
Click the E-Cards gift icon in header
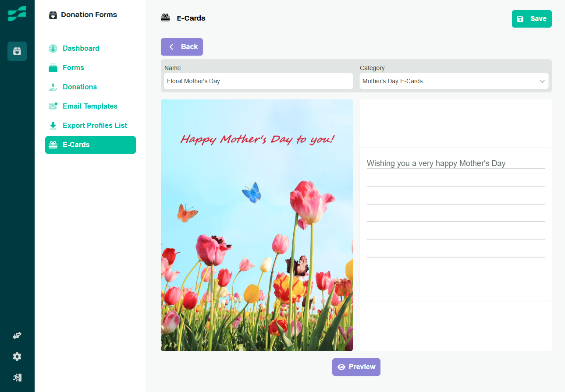[165, 18]
